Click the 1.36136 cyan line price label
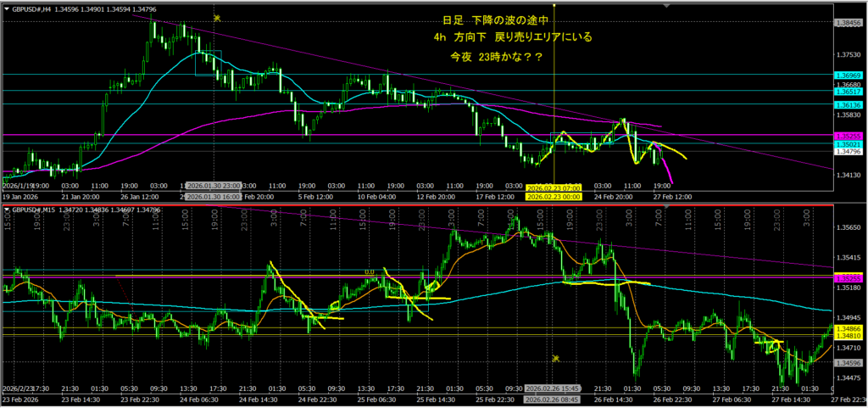Image resolution: width=868 pixels, height=408 pixels. (x=849, y=103)
